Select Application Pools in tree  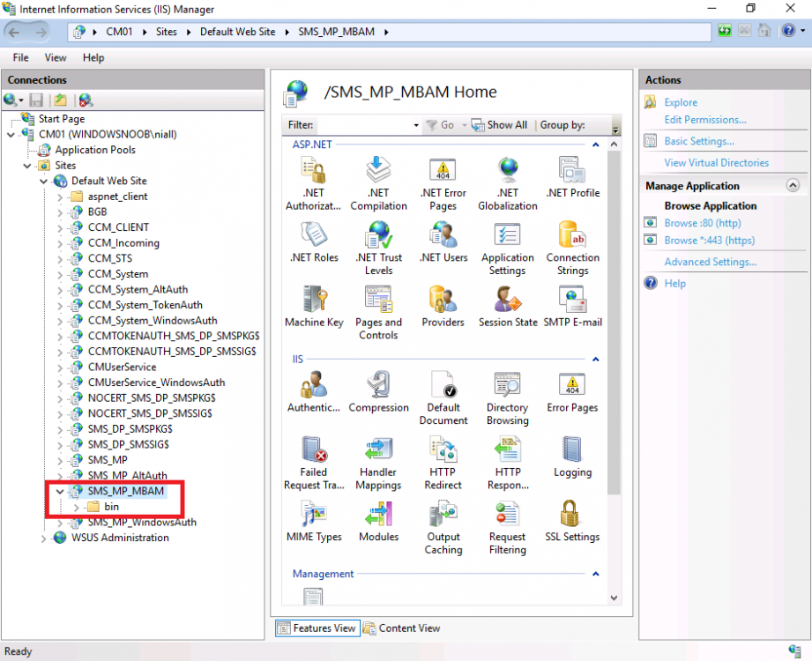95,150
